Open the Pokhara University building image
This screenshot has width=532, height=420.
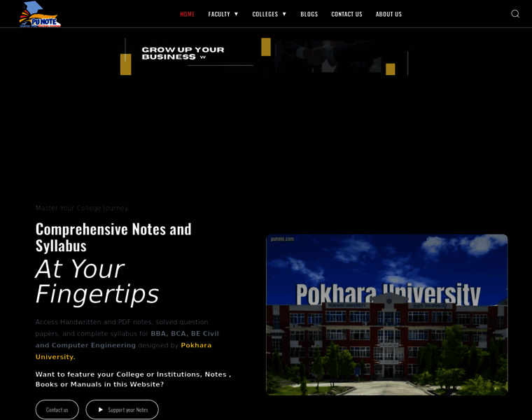click(387, 314)
